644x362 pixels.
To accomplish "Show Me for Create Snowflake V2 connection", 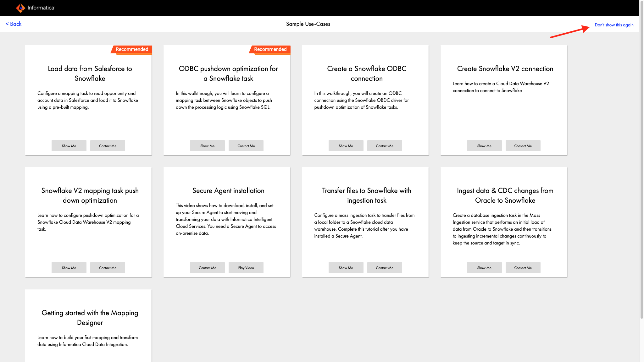I will pyautogui.click(x=484, y=146).
